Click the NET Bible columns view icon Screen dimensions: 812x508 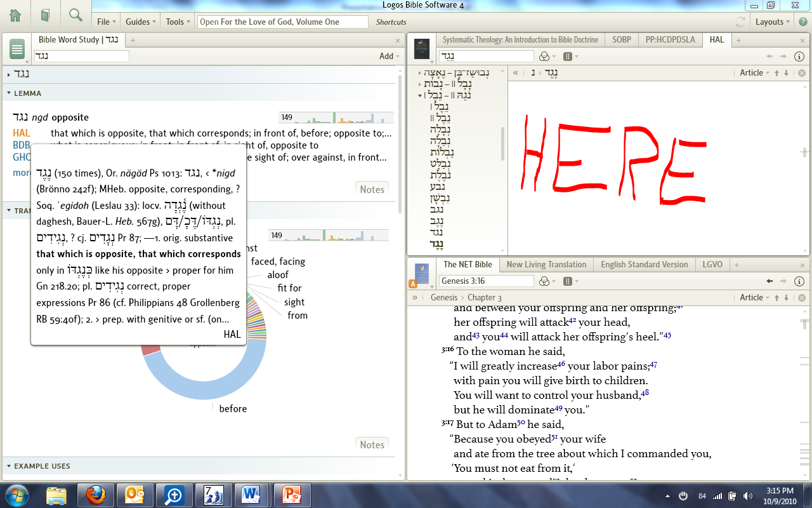pos(570,281)
